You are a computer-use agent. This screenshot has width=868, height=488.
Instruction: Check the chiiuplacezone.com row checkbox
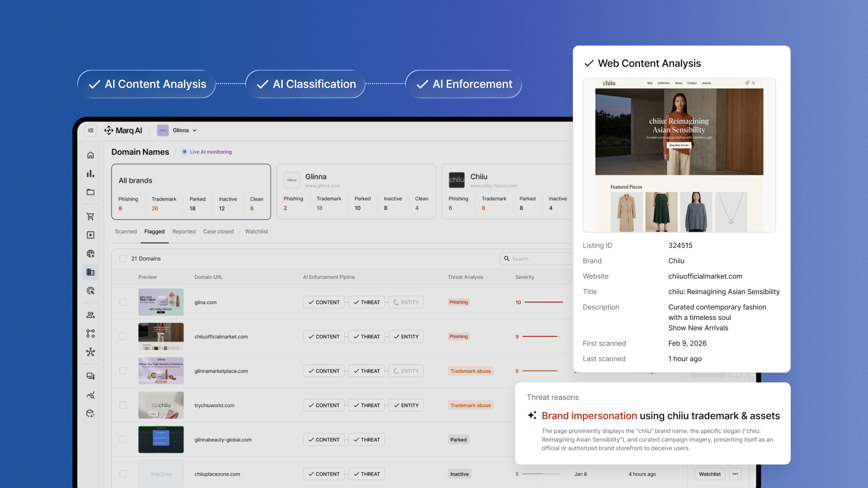pyautogui.click(x=123, y=474)
